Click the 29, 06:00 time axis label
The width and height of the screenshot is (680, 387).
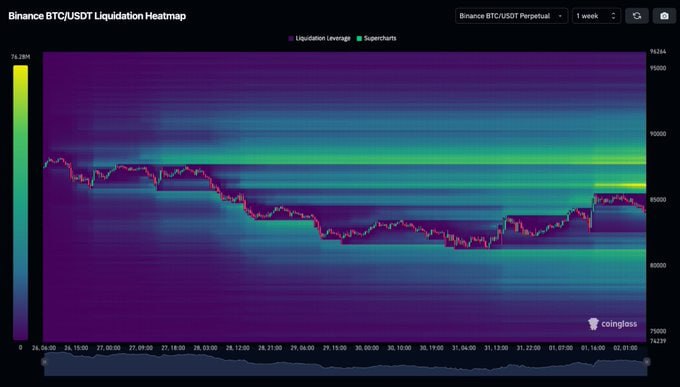pos(302,348)
